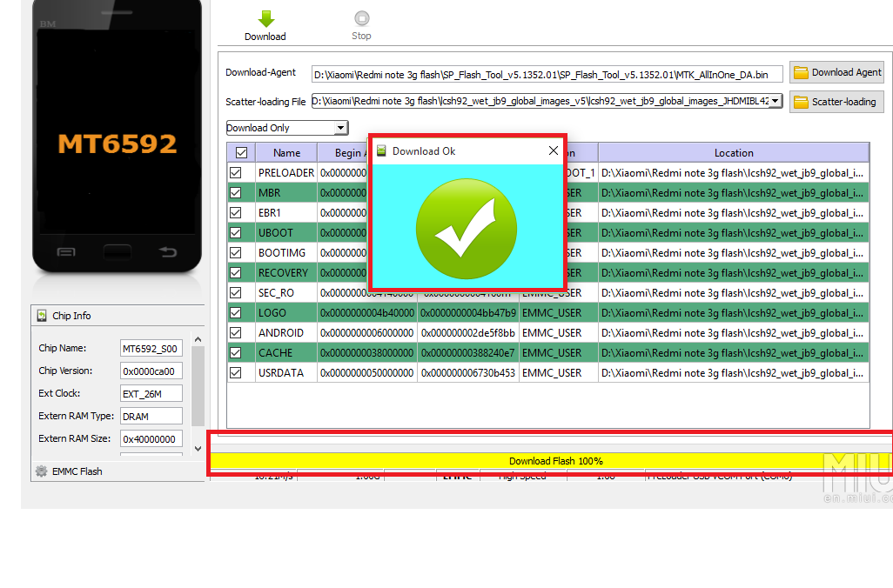The width and height of the screenshot is (893, 588).
Task: Click the Download-Agent path field
Action: pos(547,74)
